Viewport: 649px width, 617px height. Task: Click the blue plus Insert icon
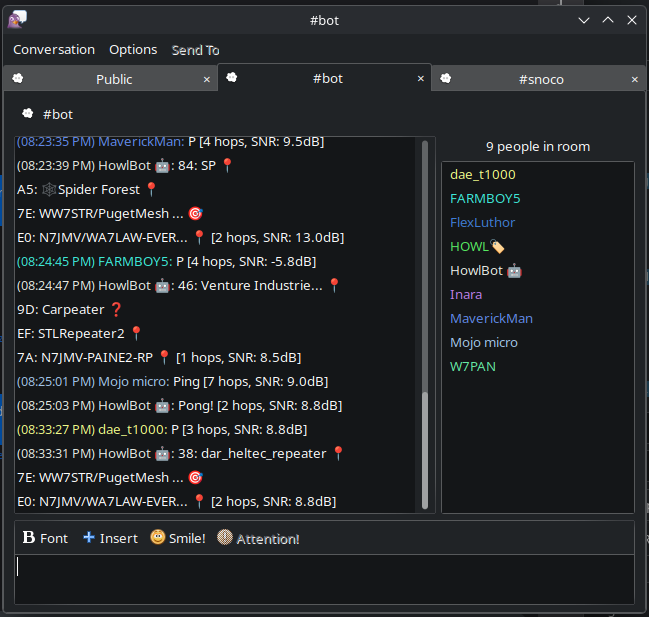(x=89, y=537)
